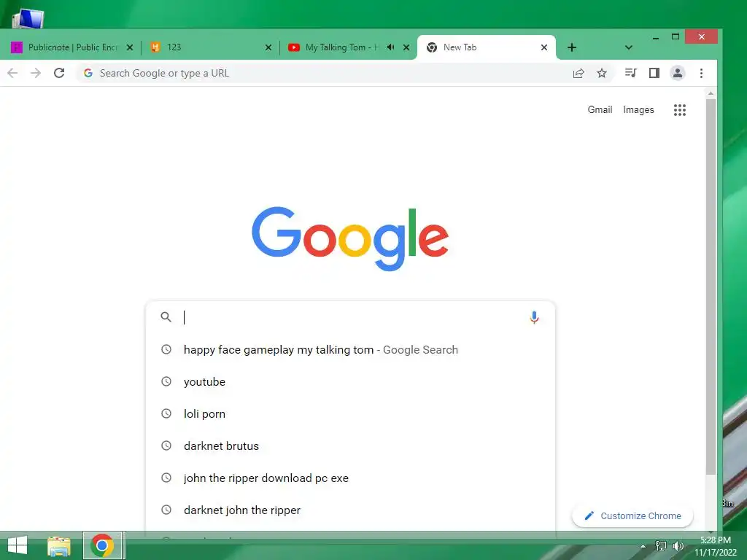Viewport: 747px width, 560px height.
Task: Click the clock icon beside the youtube suggestion
Action: tap(166, 381)
